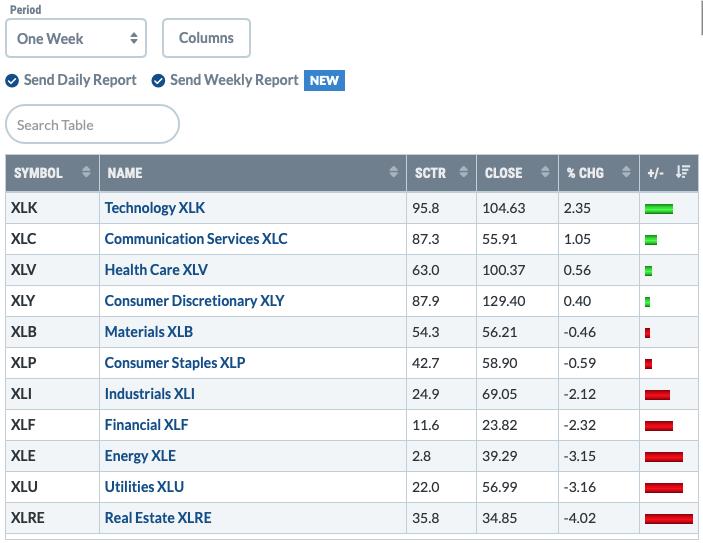Click the +/- descending sort icon
703x543 pixels.
coord(683,172)
